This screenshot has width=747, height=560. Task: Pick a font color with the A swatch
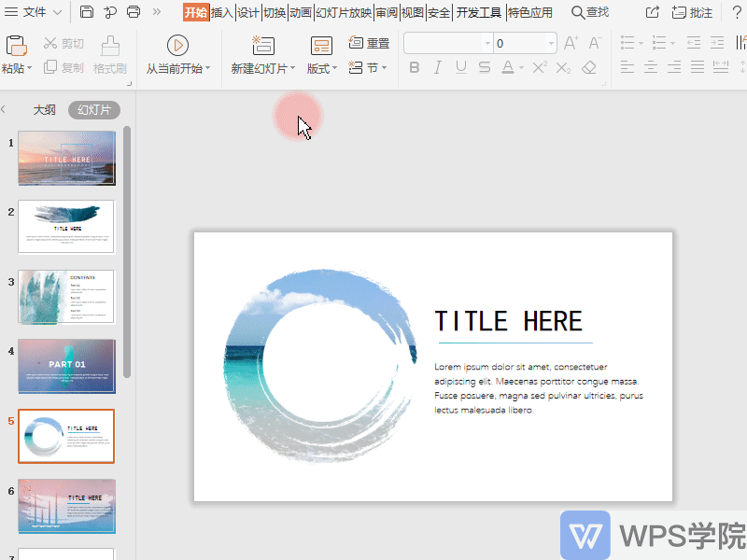[506, 66]
